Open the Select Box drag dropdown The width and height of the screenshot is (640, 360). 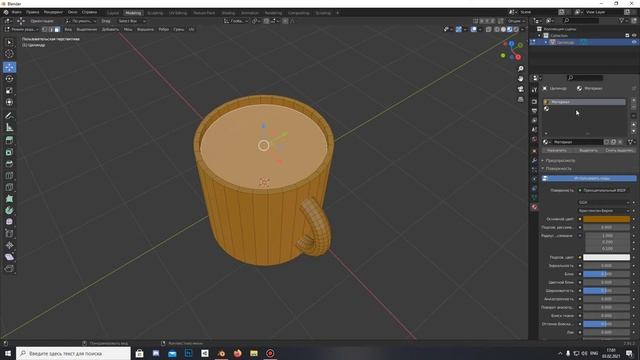(x=131, y=21)
